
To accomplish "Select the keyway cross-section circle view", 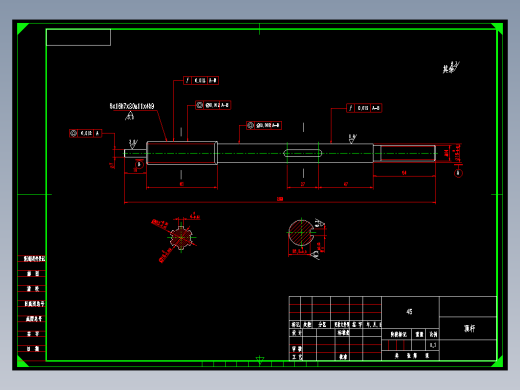I will tap(301, 233).
